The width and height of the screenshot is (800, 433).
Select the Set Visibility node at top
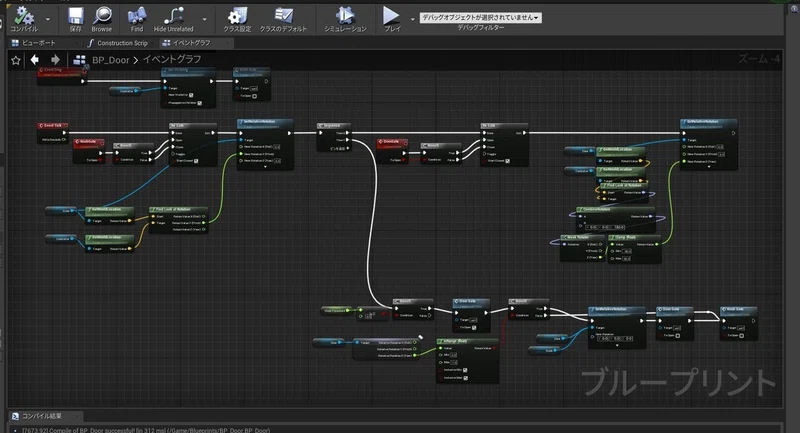189,87
